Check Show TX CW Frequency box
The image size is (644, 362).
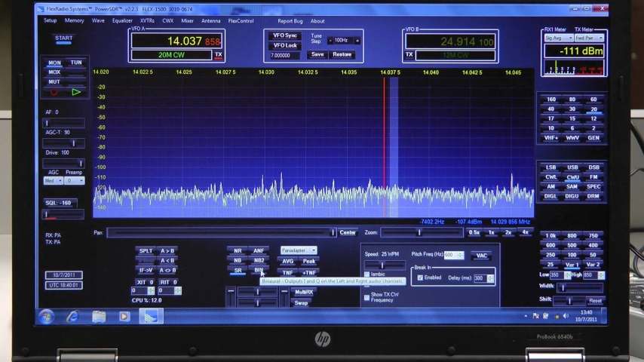click(366, 297)
